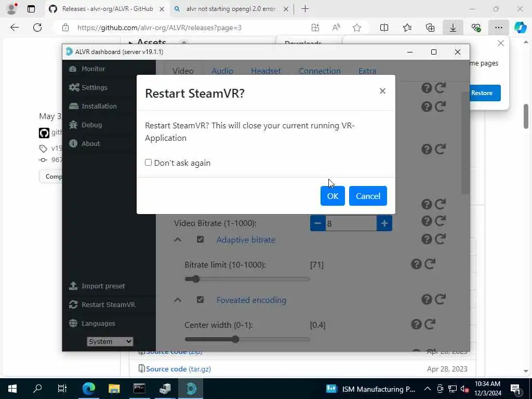Open File Explorer from taskbar
The width and height of the screenshot is (532, 399).
(114, 389)
